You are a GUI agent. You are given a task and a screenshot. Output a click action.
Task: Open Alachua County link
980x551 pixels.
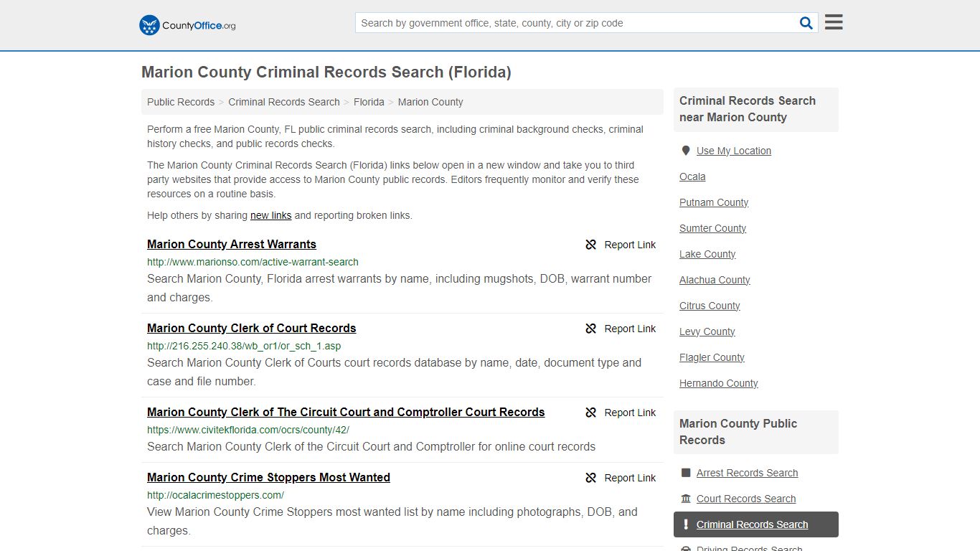point(715,280)
